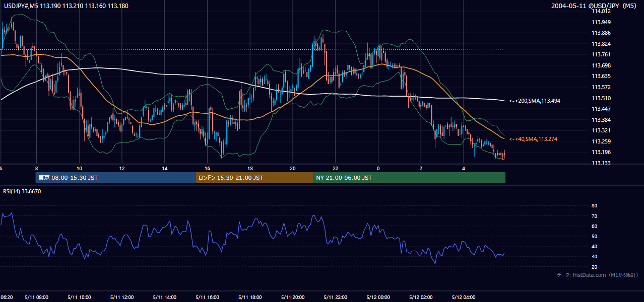Viewport: 644px width, 302px height.
Task: Click the HistData.com data source credit
Action: tap(598, 275)
